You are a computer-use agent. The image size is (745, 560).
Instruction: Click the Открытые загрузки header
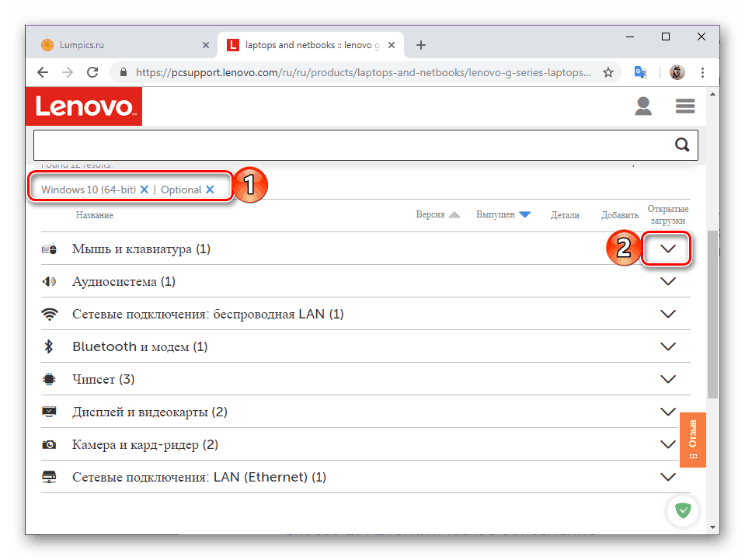(668, 214)
